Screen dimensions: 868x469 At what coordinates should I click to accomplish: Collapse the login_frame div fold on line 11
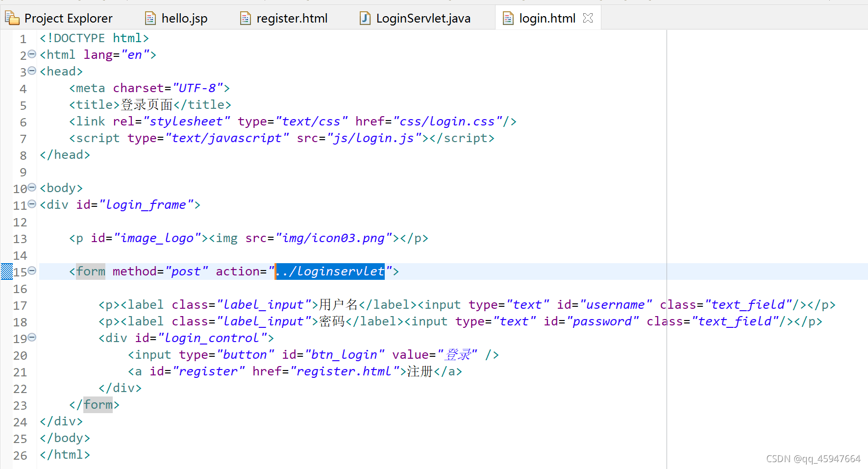(32, 204)
